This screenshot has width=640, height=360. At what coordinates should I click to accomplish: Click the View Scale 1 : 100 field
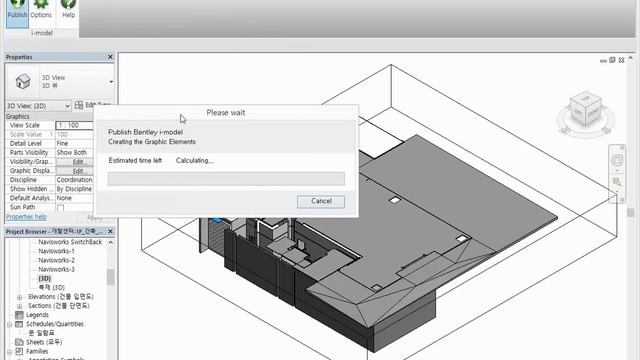coord(75,125)
